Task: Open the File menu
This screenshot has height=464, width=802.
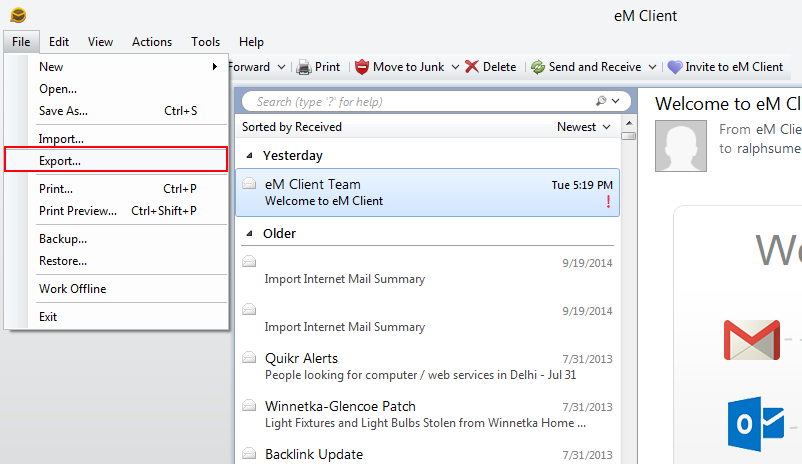Action: coord(21,42)
